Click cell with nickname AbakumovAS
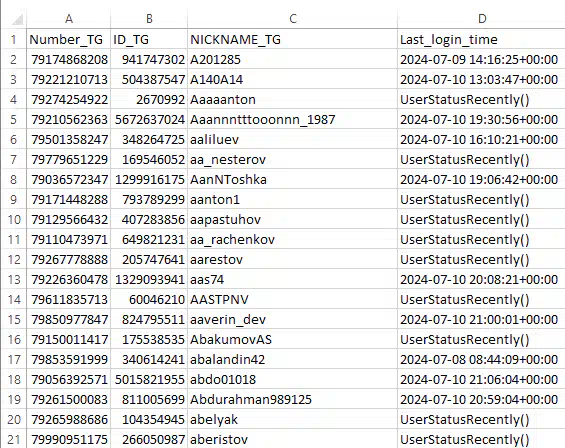This screenshot has width=565, height=448. click(293, 340)
